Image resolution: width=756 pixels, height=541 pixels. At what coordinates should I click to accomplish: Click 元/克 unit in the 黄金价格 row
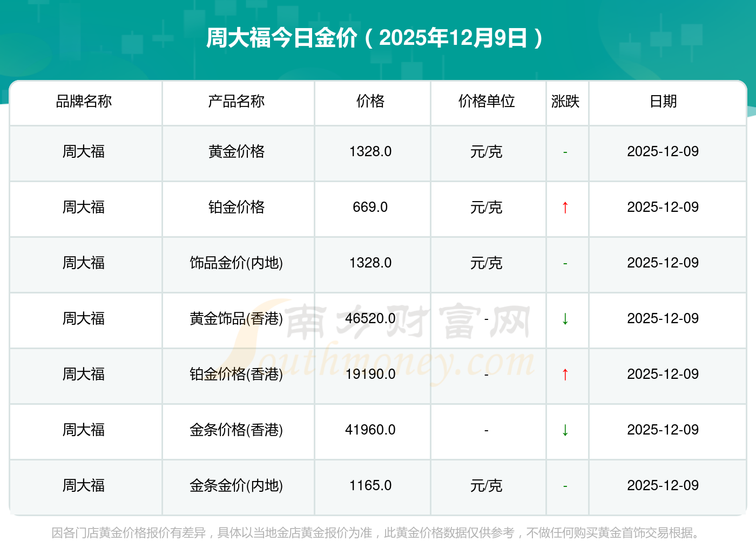pos(487,151)
